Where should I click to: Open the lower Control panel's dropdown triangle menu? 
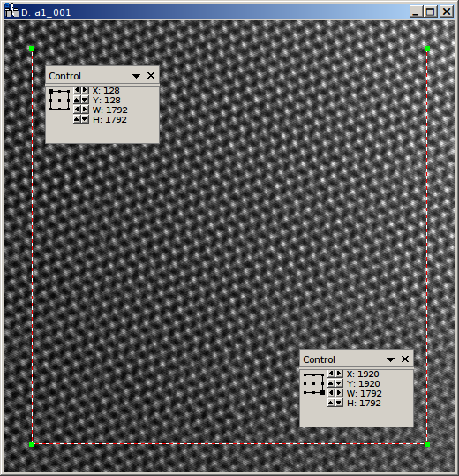pos(390,359)
